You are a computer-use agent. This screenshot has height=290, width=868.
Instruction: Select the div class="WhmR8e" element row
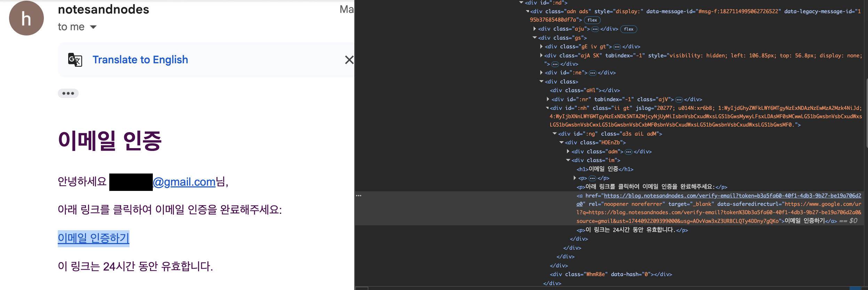coord(611,274)
